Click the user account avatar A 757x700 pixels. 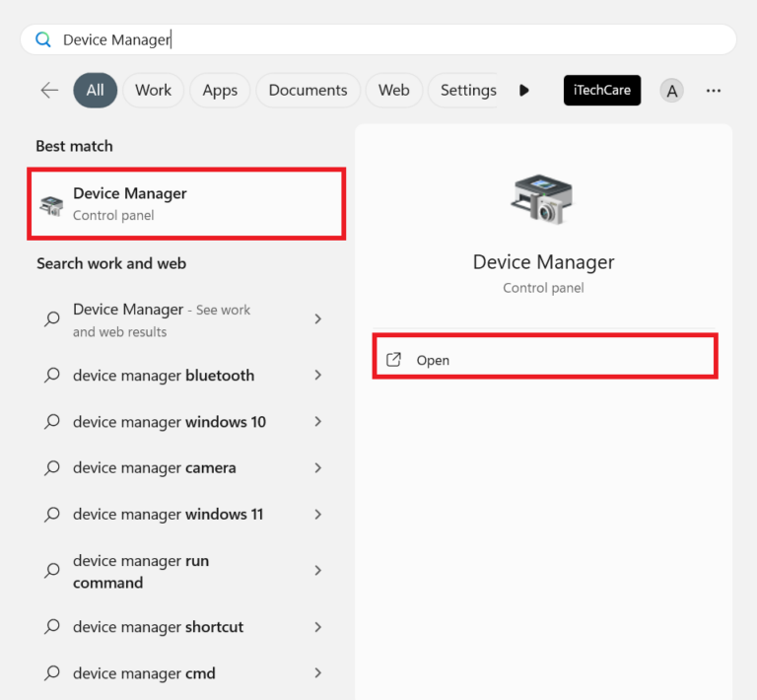point(671,91)
